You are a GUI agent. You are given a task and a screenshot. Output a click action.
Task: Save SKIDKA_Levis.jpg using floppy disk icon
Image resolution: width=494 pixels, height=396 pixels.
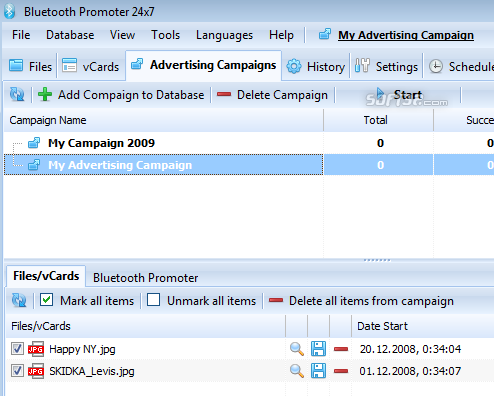tap(318, 371)
